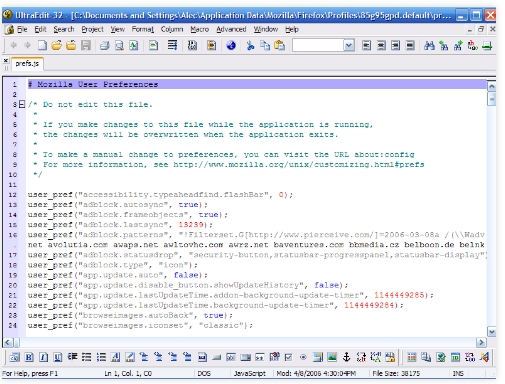505x384 pixels.
Task: Click inside the toolbar find input box
Action: tap(318, 45)
